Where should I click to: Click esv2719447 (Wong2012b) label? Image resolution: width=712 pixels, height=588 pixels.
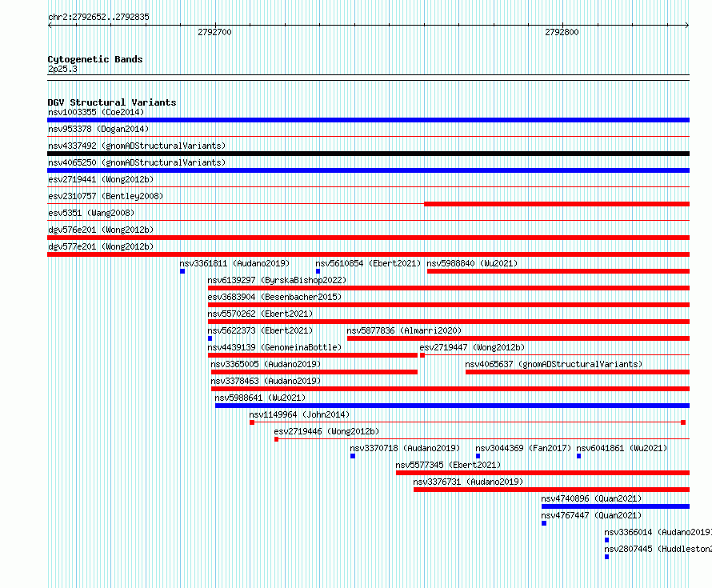472,347
